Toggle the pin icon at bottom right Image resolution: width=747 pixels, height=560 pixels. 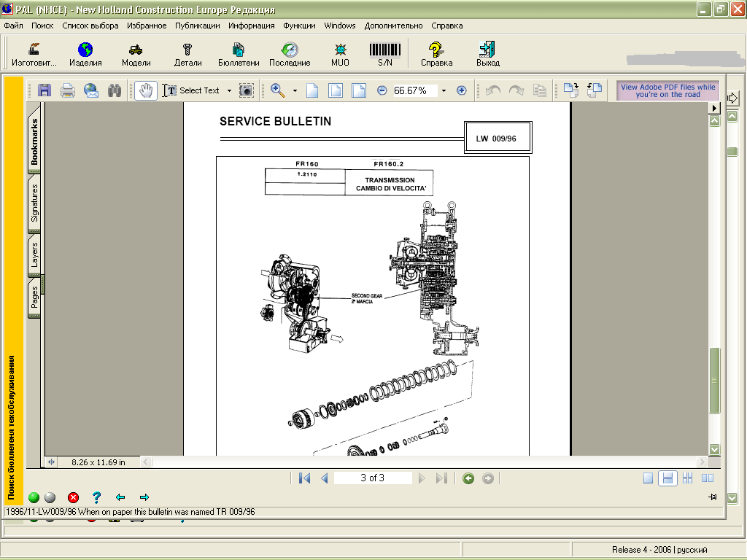713,497
